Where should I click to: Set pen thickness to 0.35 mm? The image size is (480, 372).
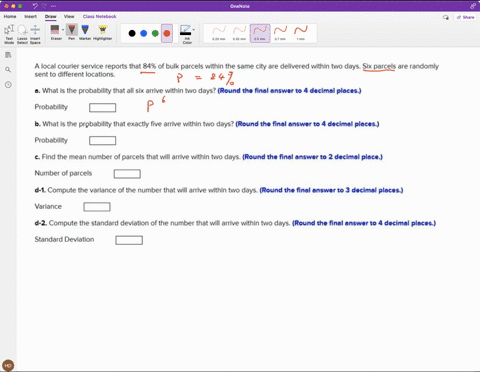pos(239,33)
